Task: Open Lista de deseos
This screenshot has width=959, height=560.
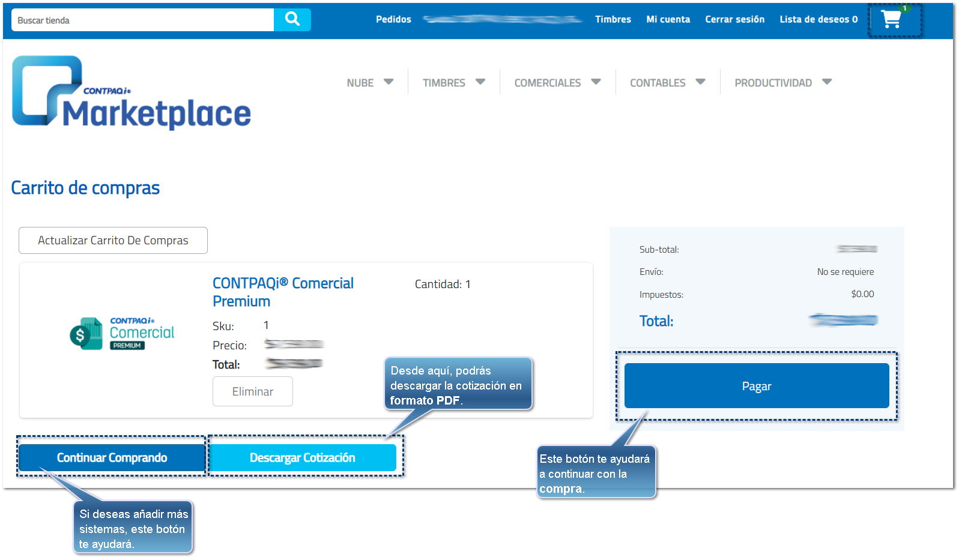Action: click(x=818, y=19)
